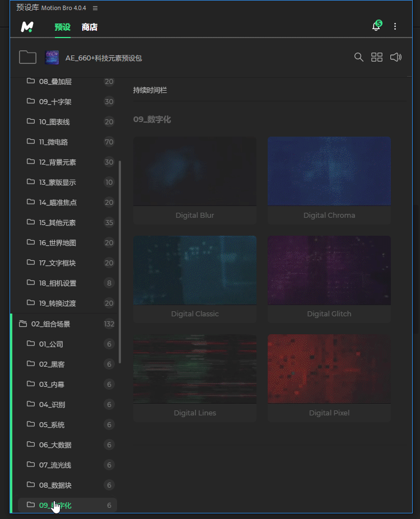Open folder 13_蒙版显示
Screen dimensions: 420x519
click(67, 183)
